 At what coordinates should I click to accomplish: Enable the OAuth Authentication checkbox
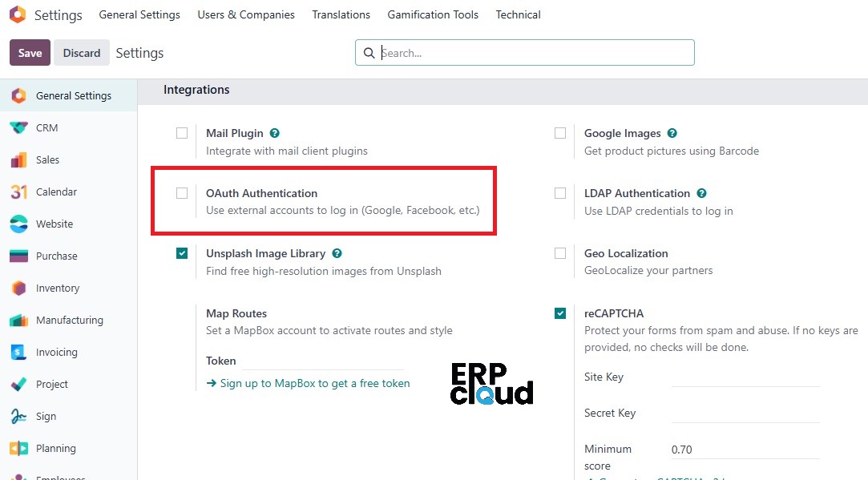click(182, 193)
